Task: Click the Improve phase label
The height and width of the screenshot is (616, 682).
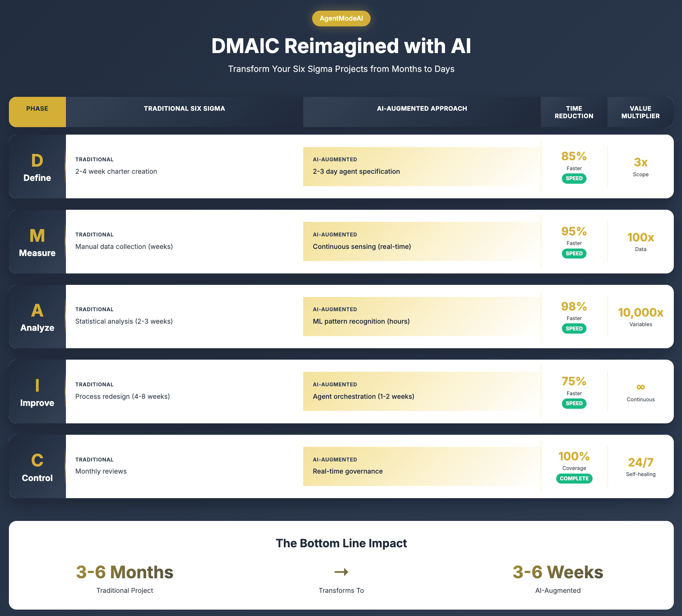Action: [x=37, y=403]
